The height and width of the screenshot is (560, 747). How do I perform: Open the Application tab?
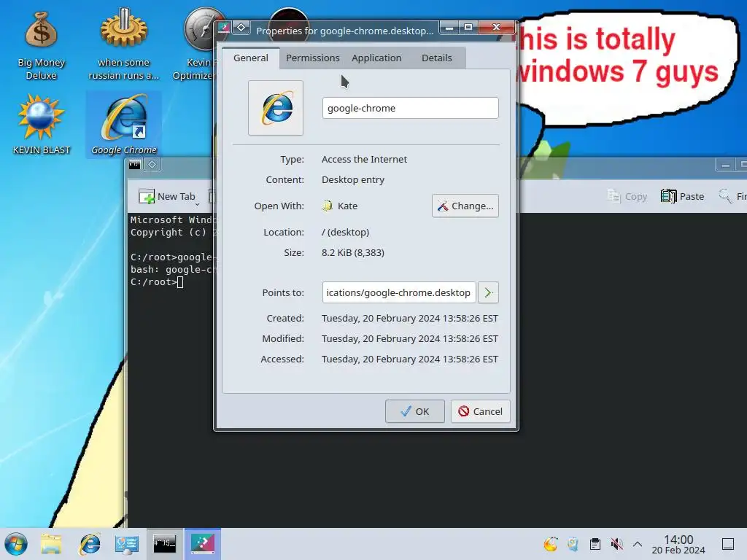376,58
